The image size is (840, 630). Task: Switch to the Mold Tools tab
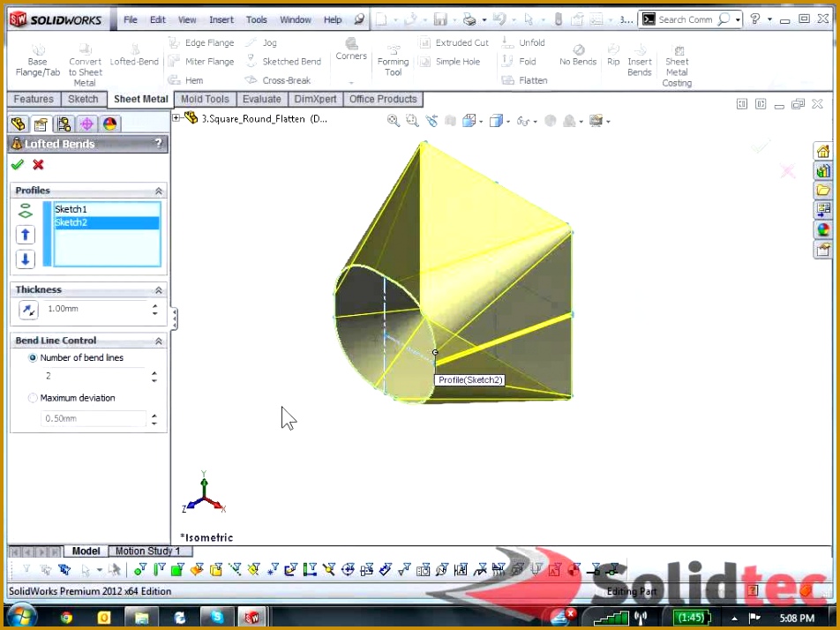tap(205, 99)
